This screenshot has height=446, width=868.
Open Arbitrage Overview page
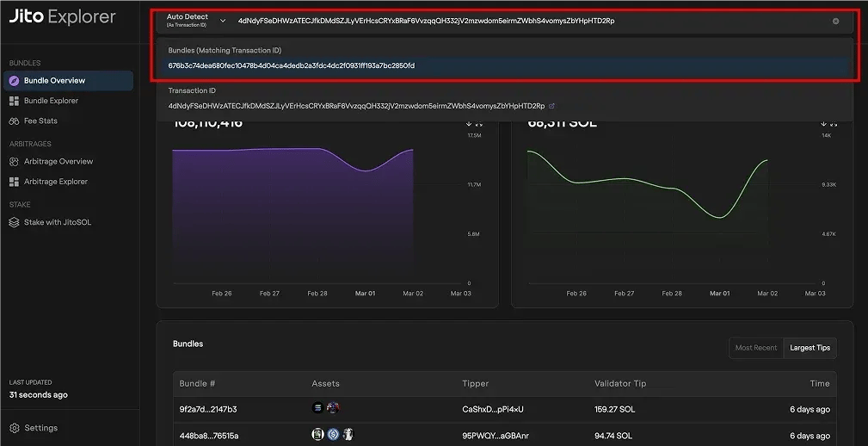(58, 161)
